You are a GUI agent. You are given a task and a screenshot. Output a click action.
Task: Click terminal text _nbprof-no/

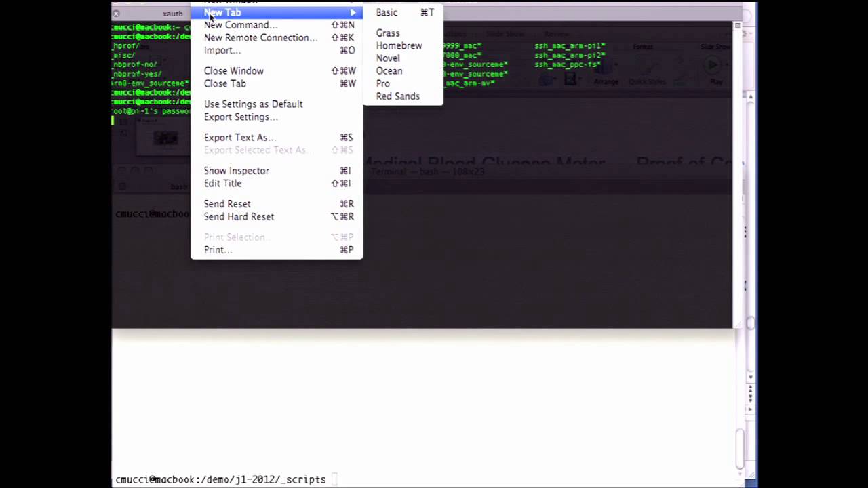point(135,64)
